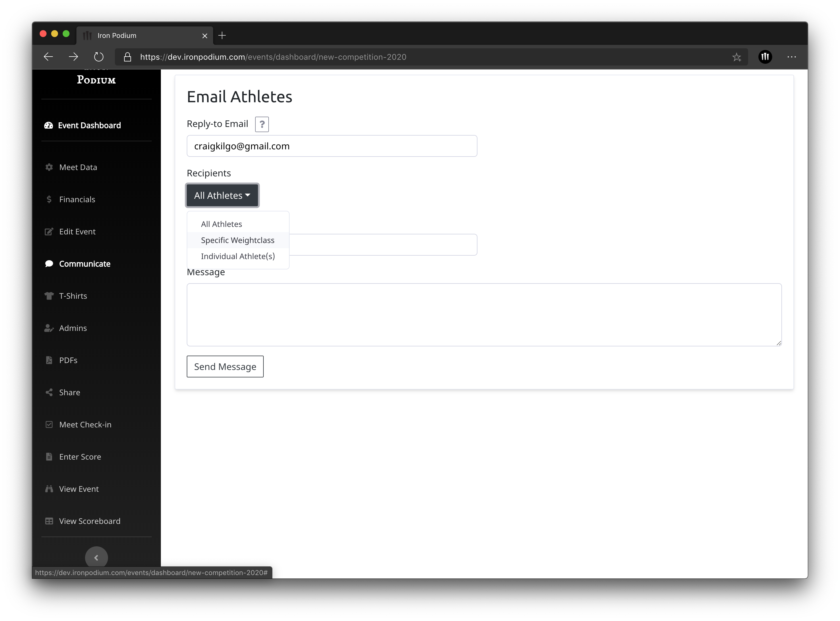Toggle the All Athletes recipients dropdown

click(222, 195)
